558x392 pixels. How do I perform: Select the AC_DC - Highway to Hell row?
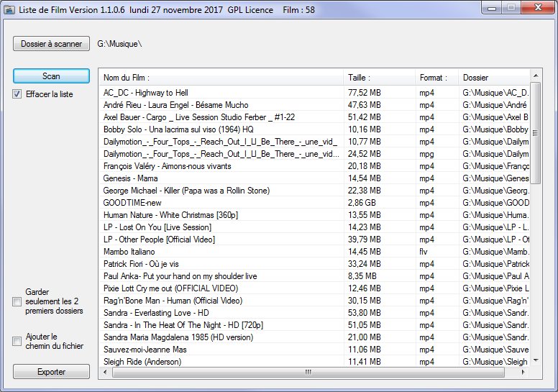[314, 93]
